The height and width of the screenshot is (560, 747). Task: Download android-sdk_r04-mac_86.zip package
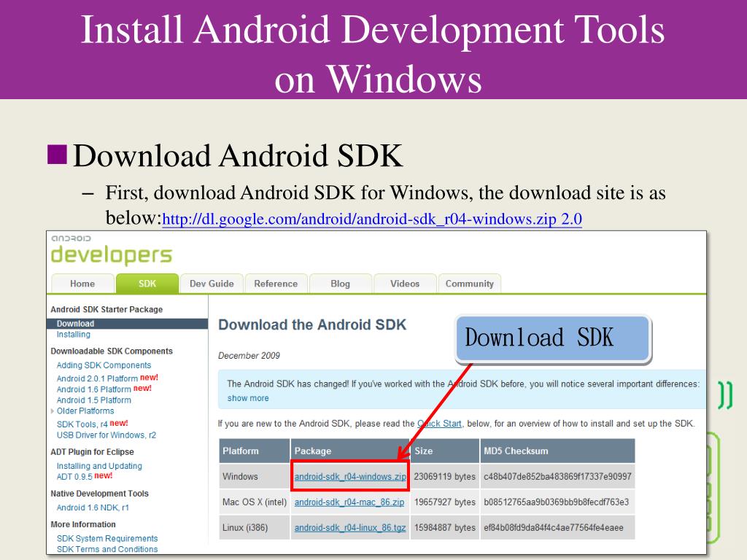pyautogui.click(x=349, y=502)
